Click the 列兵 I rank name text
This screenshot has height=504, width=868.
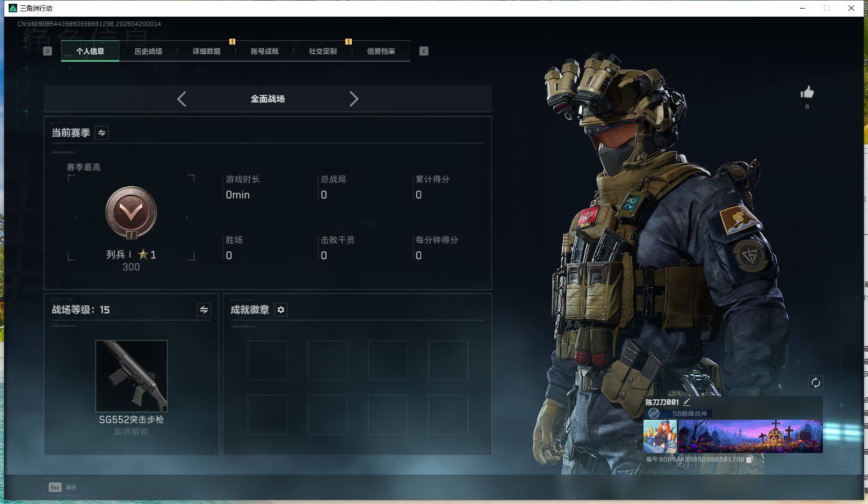point(119,254)
